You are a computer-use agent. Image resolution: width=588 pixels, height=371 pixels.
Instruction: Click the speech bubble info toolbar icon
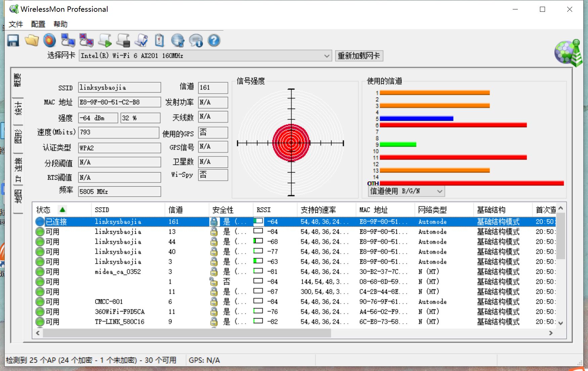(196, 41)
